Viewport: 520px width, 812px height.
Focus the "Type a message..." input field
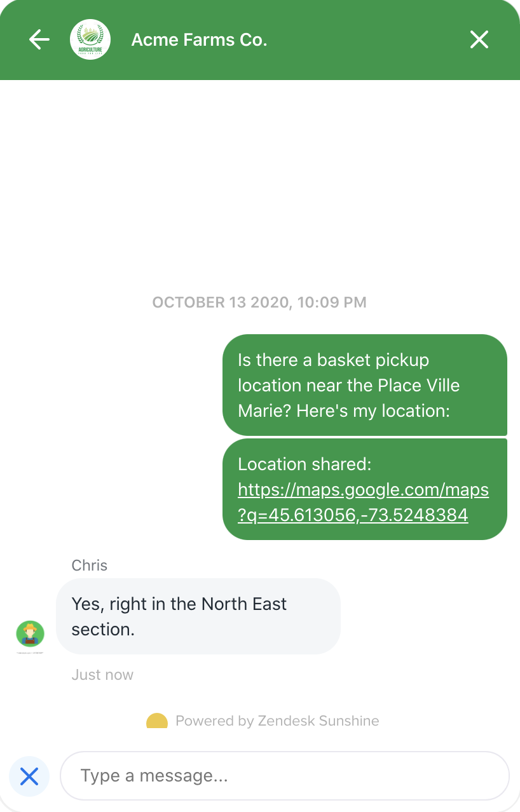pyautogui.click(x=285, y=776)
